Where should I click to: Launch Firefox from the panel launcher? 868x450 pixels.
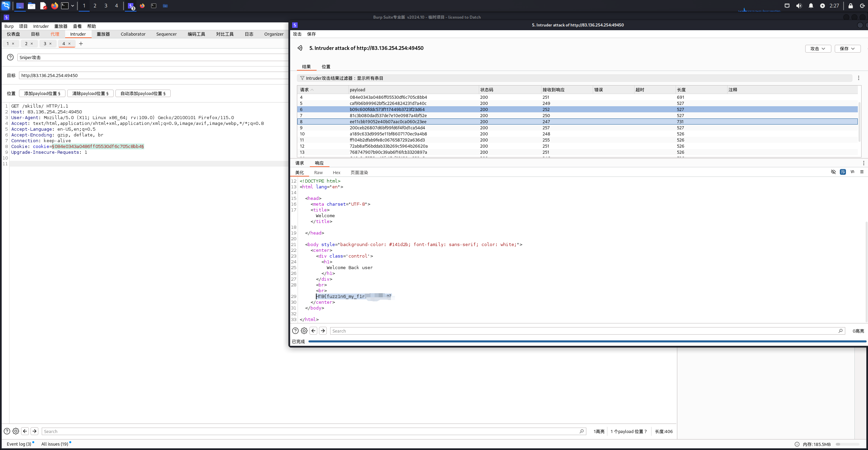click(x=54, y=6)
